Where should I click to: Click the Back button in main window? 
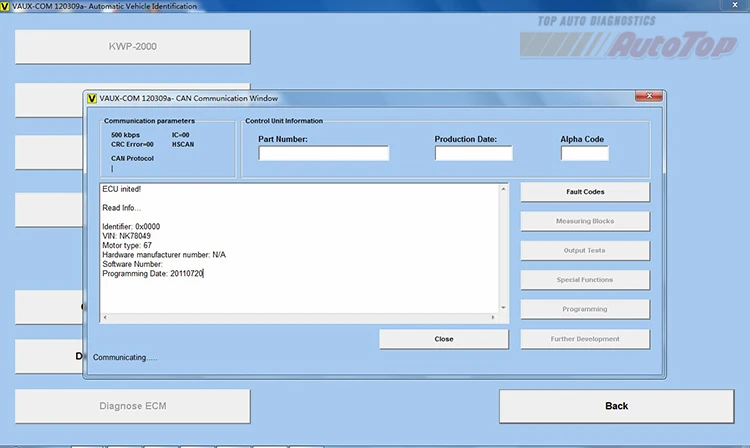coord(617,406)
